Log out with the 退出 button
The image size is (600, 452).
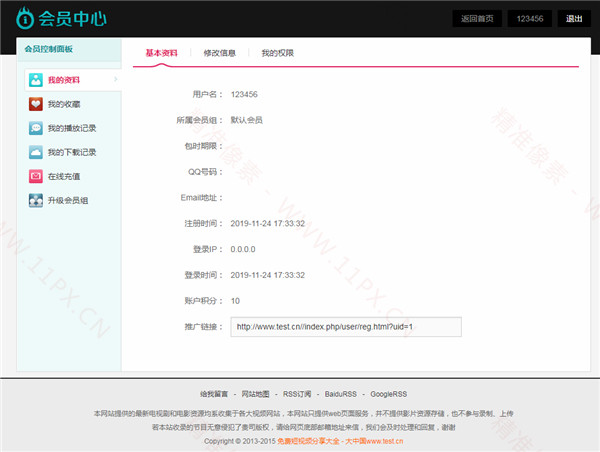point(574,19)
